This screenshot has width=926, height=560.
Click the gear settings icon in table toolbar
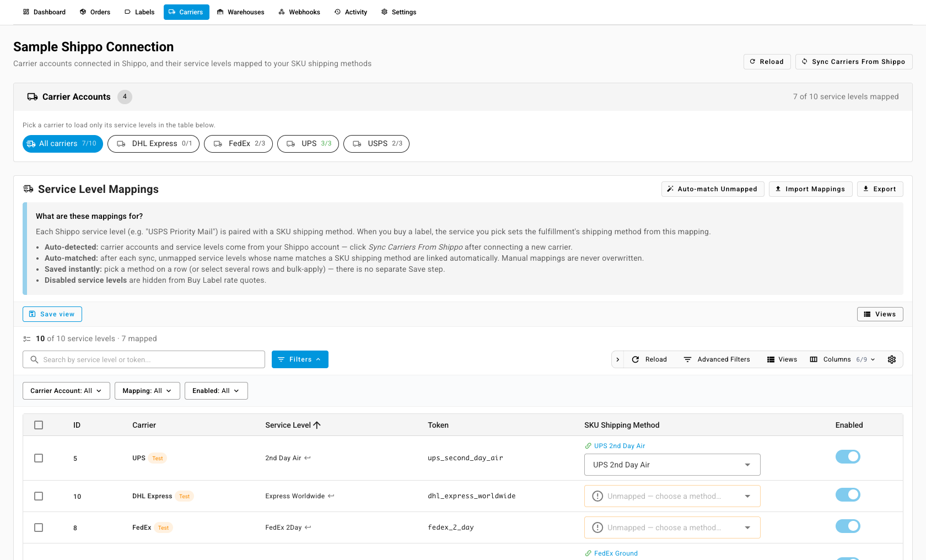point(892,359)
